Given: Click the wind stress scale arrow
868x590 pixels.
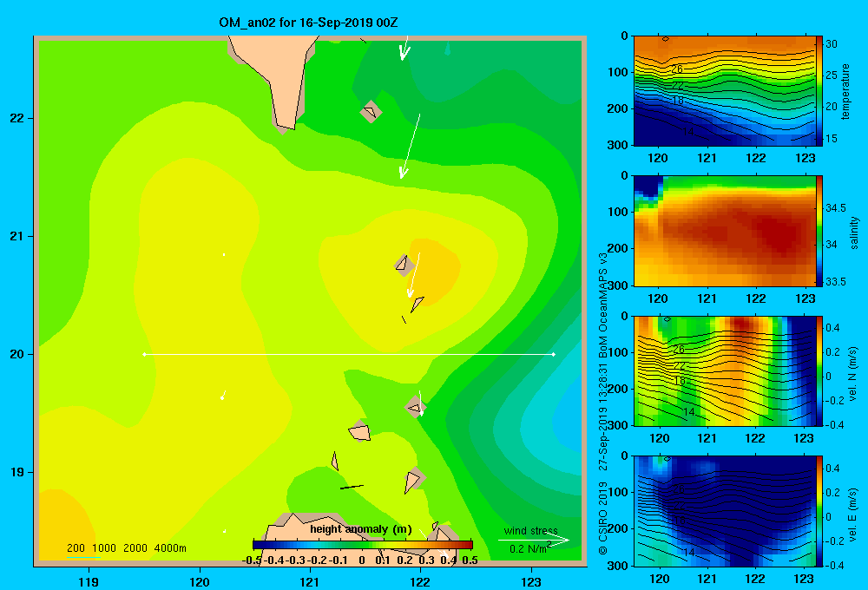Looking at the screenshot, I should pyautogui.click(x=533, y=541).
